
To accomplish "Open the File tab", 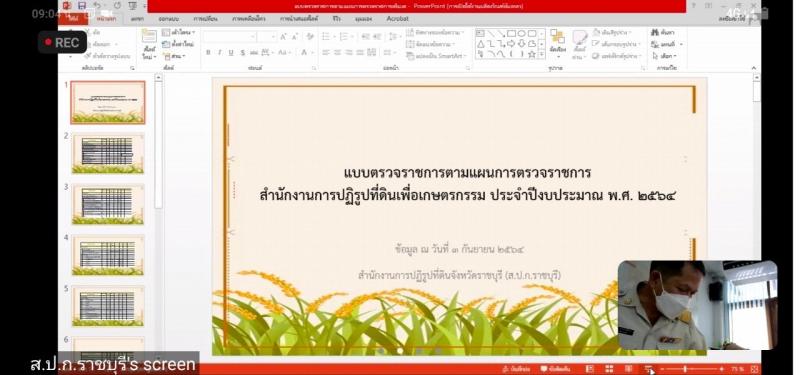I will pos(73,19).
